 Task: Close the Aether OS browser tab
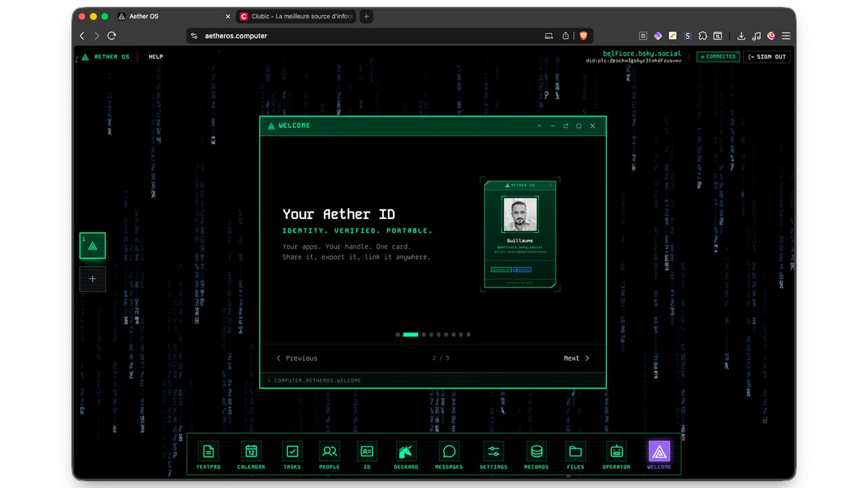[x=228, y=16]
